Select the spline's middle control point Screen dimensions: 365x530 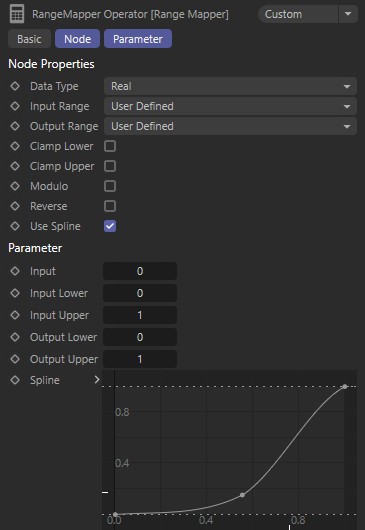pyautogui.click(x=242, y=495)
